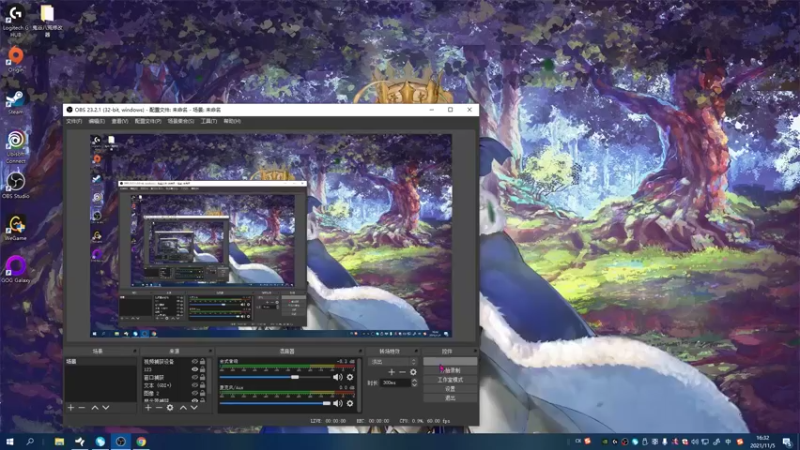Toggle the lock for 视频捕获设备 source
The image size is (800, 450).
(x=203, y=362)
